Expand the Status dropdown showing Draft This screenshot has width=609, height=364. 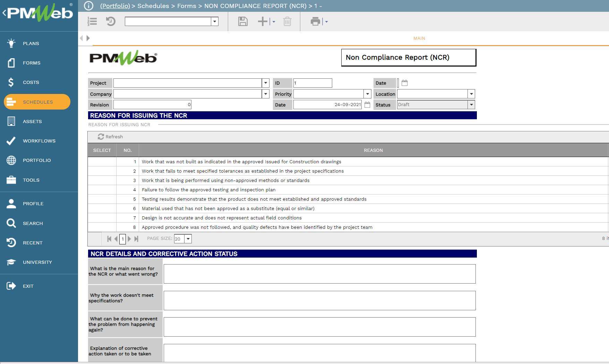[471, 105]
